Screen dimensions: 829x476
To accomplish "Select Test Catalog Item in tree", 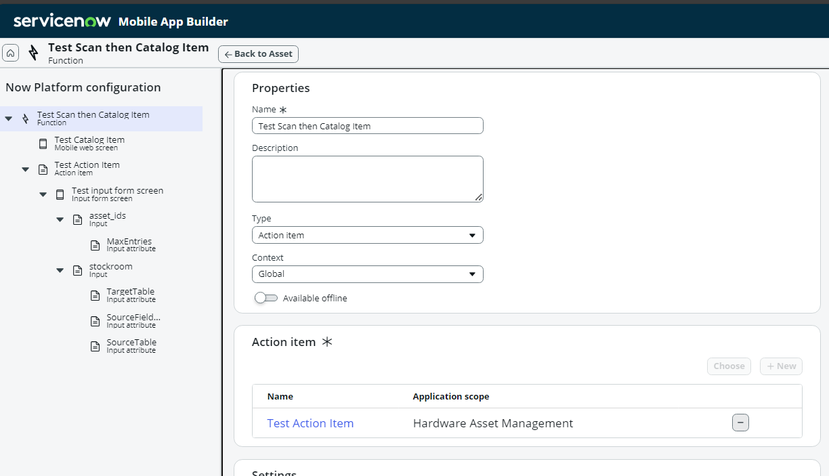I will (89, 143).
